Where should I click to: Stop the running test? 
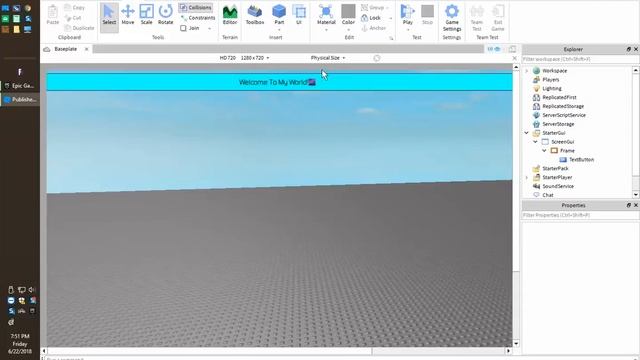[x=427, y=16]
